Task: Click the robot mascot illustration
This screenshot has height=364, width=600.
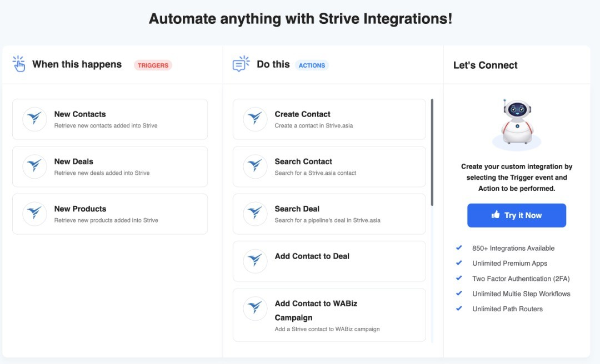Action: (517, 121)
